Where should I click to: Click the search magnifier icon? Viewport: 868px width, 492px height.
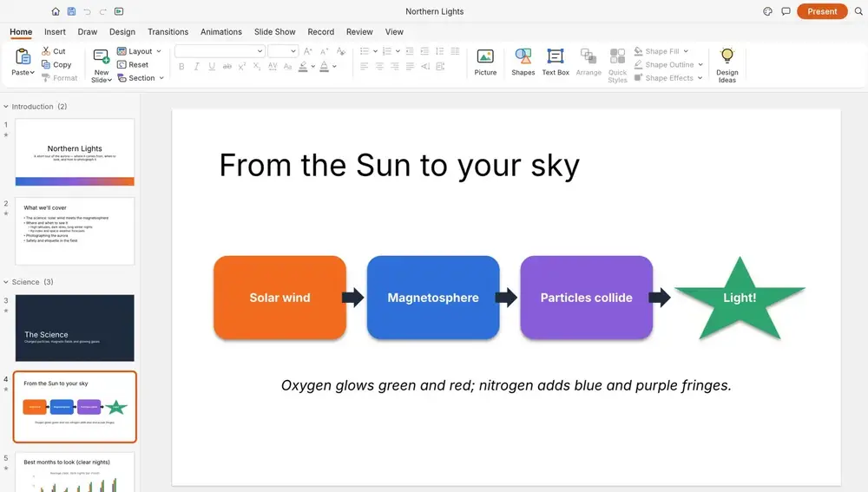pos(858,11)
